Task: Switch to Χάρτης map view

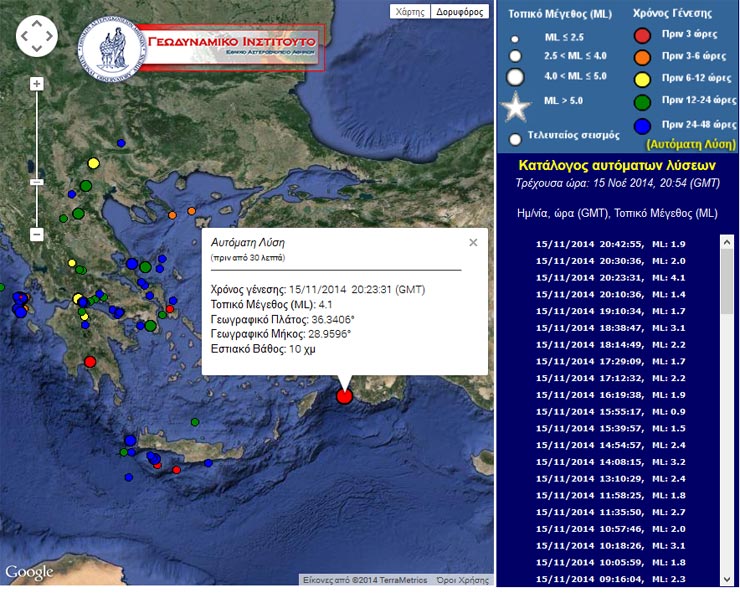Action: (x=410, y=12)
